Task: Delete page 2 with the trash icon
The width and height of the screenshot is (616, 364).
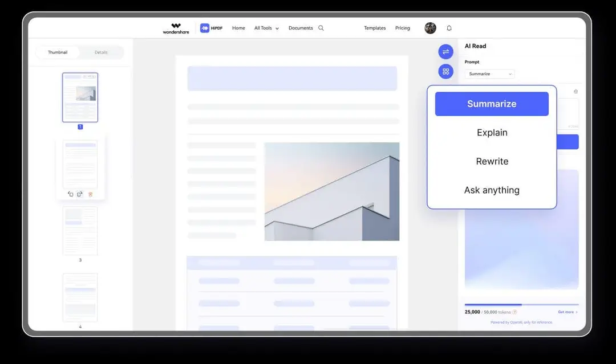Action: click(90, 194)
